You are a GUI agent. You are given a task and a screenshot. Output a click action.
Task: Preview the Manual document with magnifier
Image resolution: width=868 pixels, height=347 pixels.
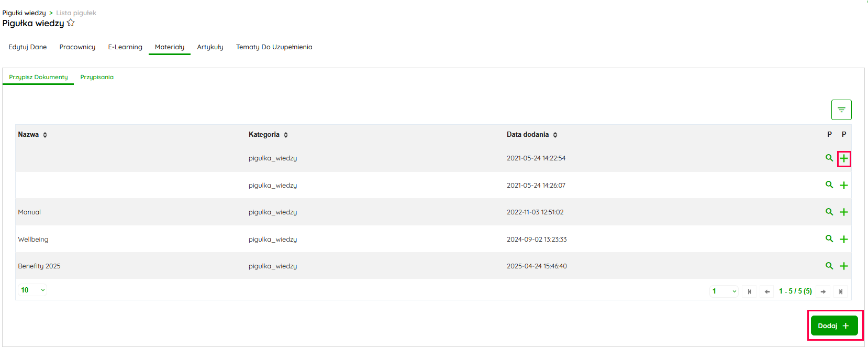[x=829, y=212]
